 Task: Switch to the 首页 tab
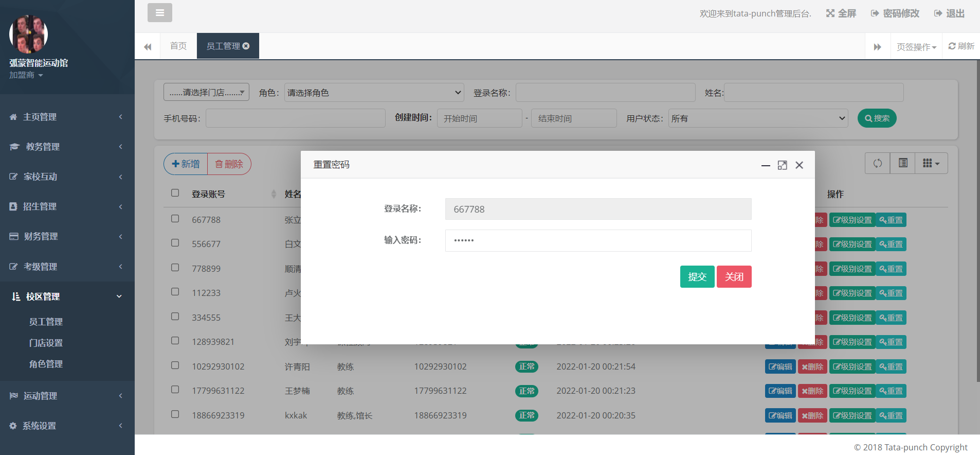pyautogui.click(x=178, y=46)
